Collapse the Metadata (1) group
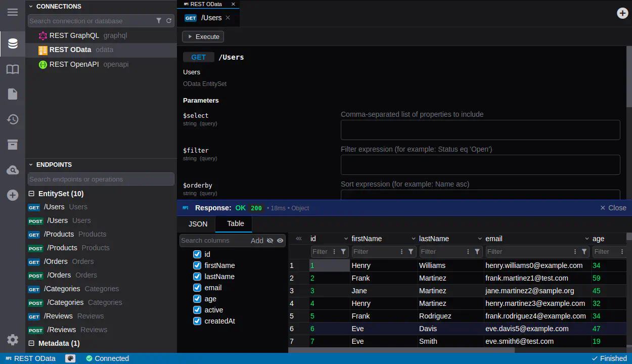Viewport: 632px width, 364px height. tap(31, 343)
